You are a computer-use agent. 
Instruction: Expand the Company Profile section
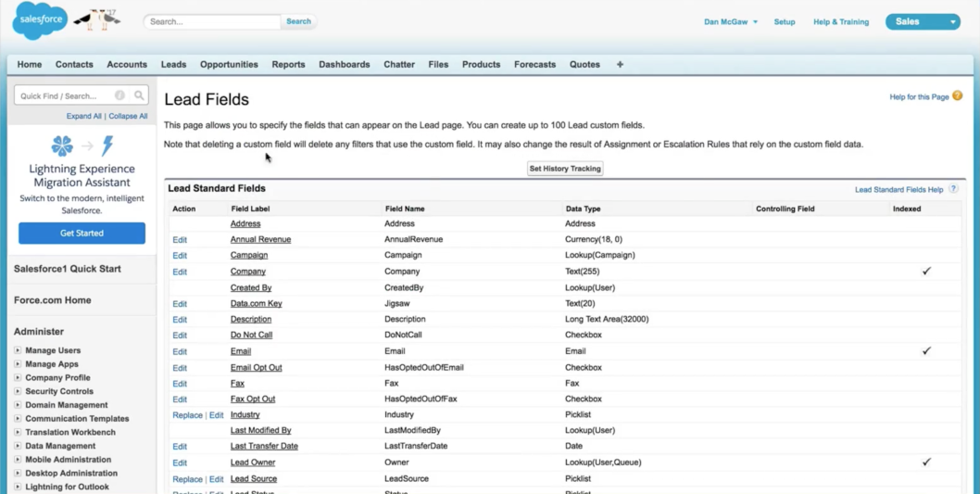(x=18, y=378)
